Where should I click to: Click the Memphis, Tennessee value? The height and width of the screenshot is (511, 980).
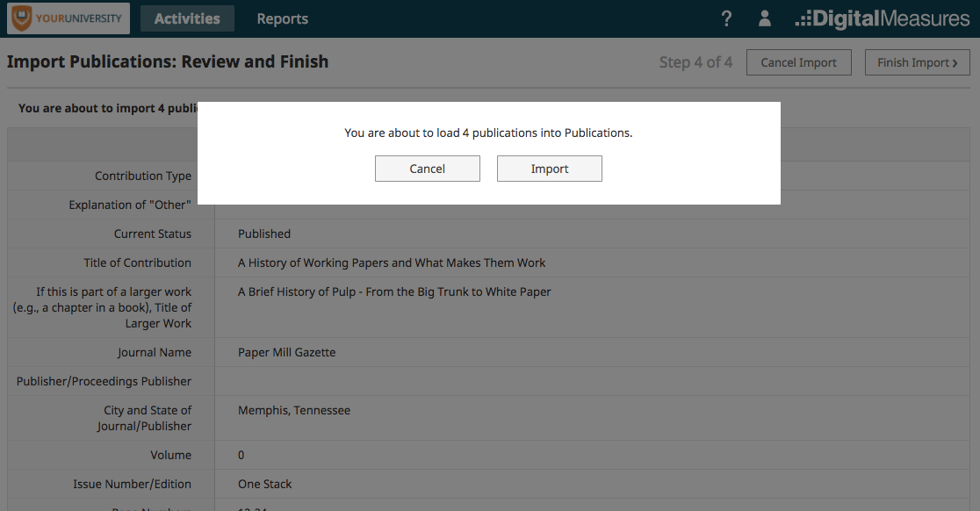(294, 410)
